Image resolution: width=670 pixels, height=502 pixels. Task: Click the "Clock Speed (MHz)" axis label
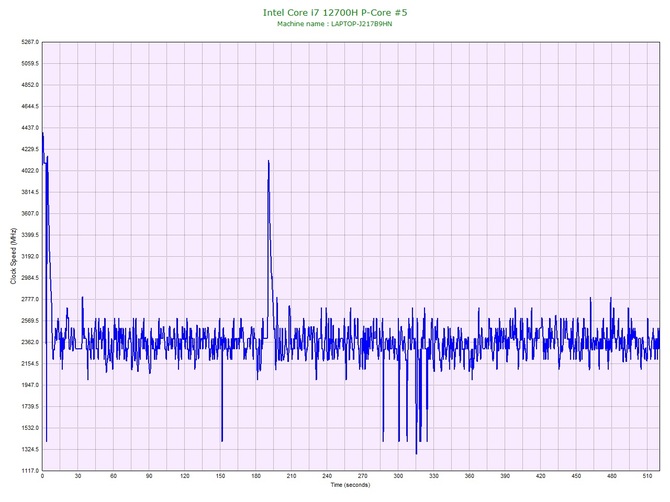pyautogui.click(x=13, y=256)
